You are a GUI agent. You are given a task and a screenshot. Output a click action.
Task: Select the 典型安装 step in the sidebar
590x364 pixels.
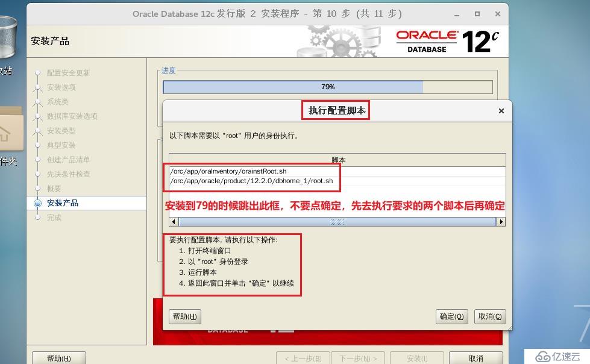tap(61, 145)
